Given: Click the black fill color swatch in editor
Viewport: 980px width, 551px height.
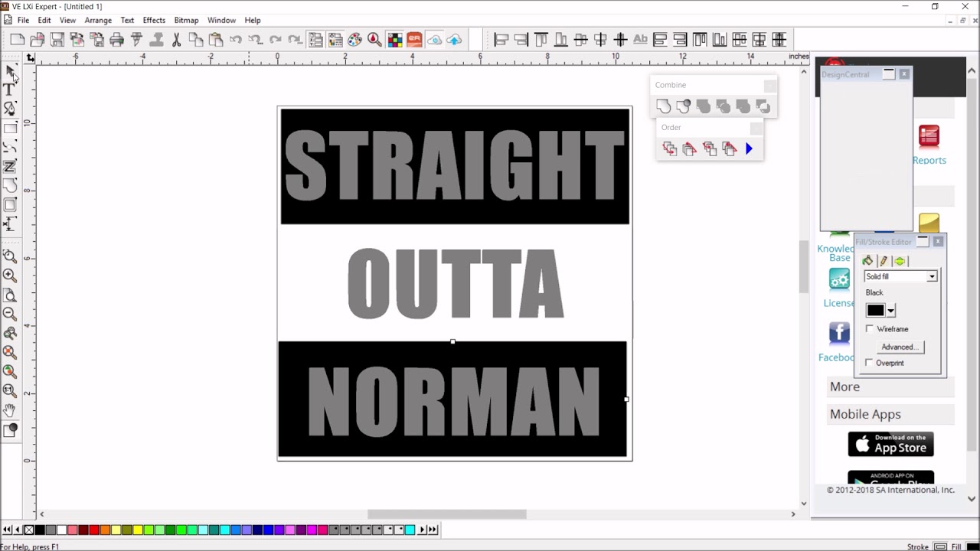Looking at the screenshot, I should [875, 311].
